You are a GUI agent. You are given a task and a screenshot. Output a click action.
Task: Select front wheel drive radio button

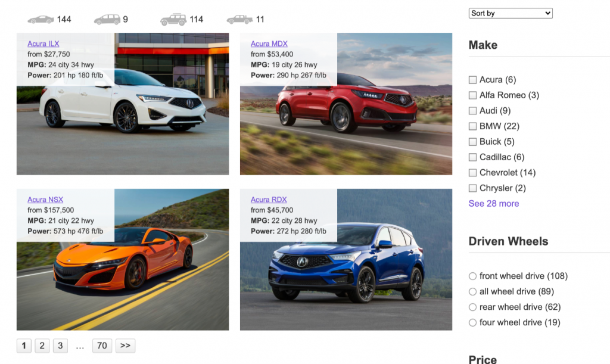pyautogui.click(x=472, y=276)
